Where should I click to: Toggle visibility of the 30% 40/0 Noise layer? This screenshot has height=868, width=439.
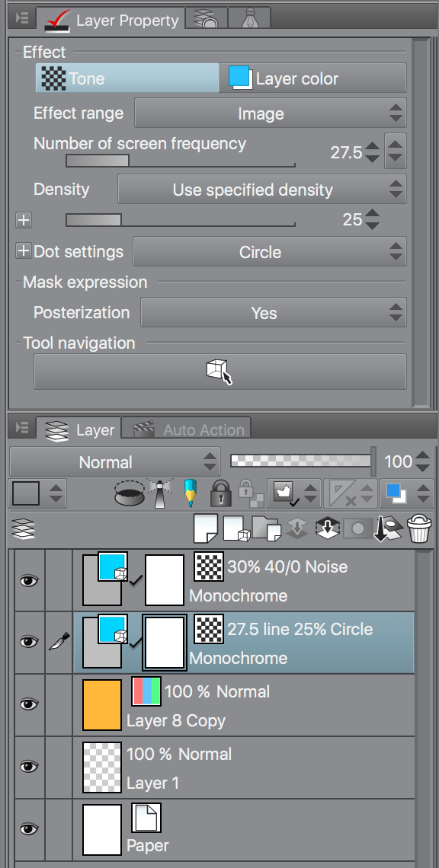[28, 579]
